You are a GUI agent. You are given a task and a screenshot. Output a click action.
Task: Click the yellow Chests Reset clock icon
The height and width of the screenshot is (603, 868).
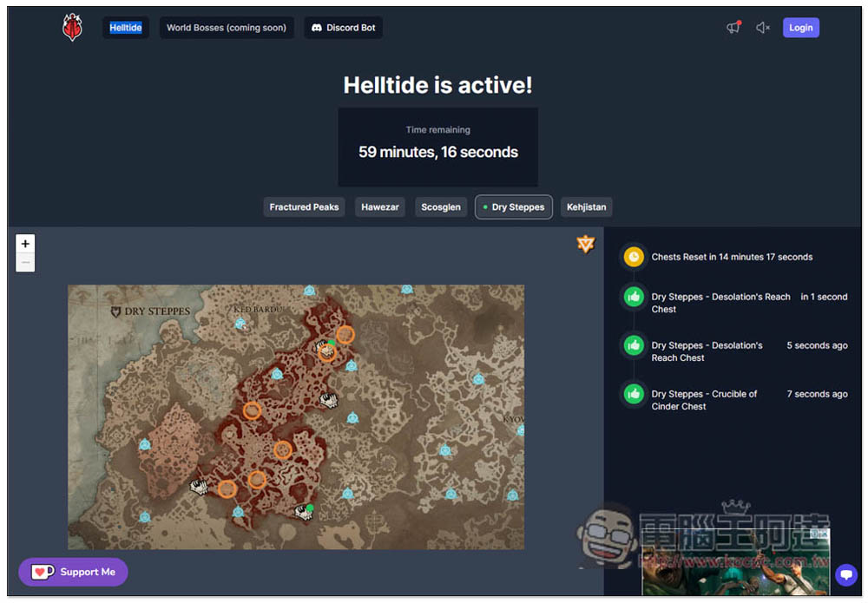pyautogui.click(x=635, y=257)
